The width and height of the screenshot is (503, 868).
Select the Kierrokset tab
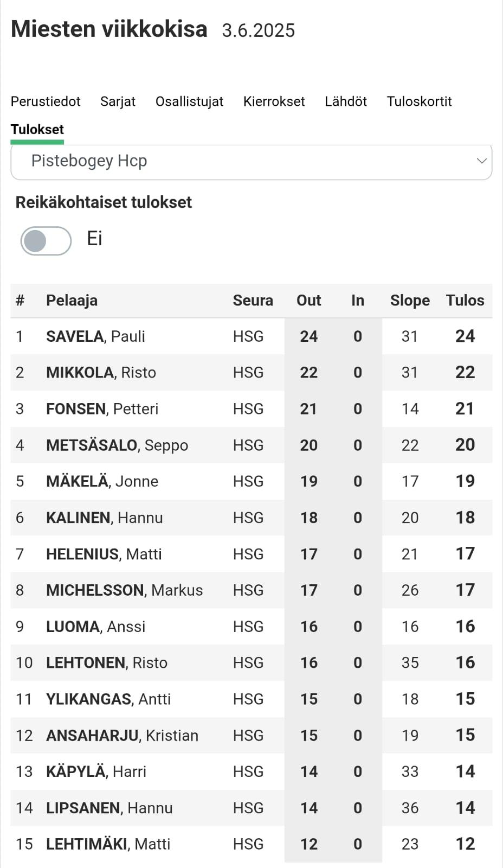tap(274, 101)
